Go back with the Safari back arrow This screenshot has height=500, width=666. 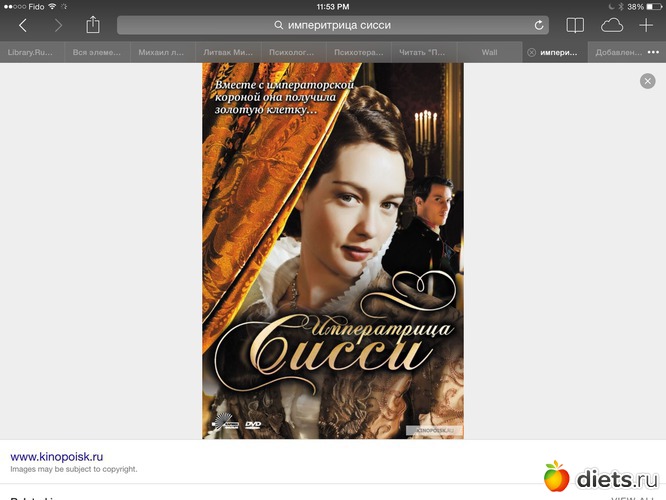tap(23, 25)
